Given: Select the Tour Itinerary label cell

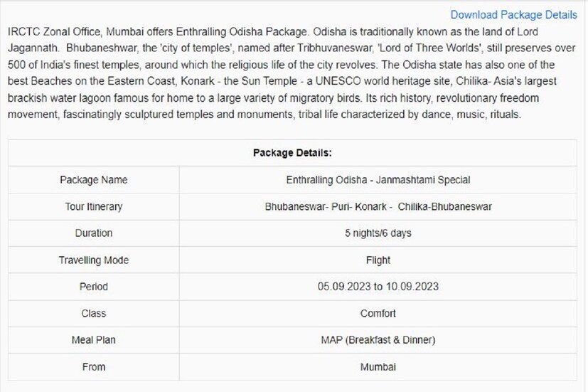Looking at the screenshot, I should [x=94, y=206].
